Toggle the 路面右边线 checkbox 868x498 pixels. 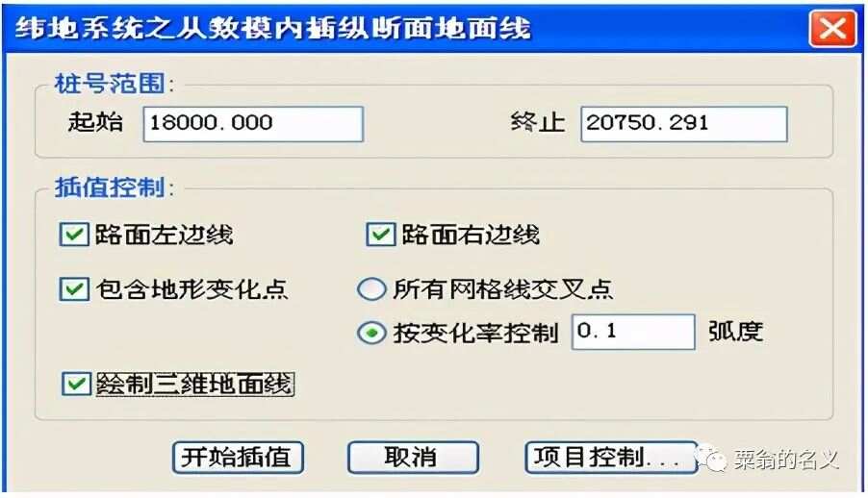click(381, 235)
